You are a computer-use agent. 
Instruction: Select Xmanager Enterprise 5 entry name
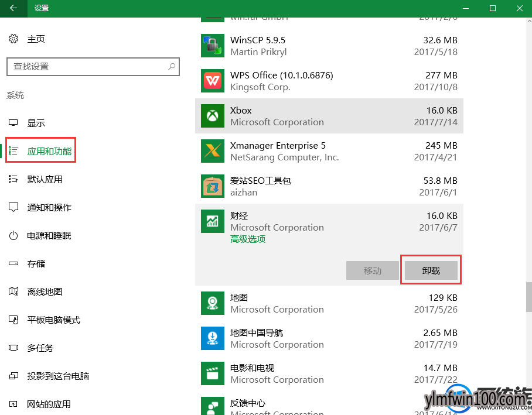pyautogui.click(x=278, y=145)
